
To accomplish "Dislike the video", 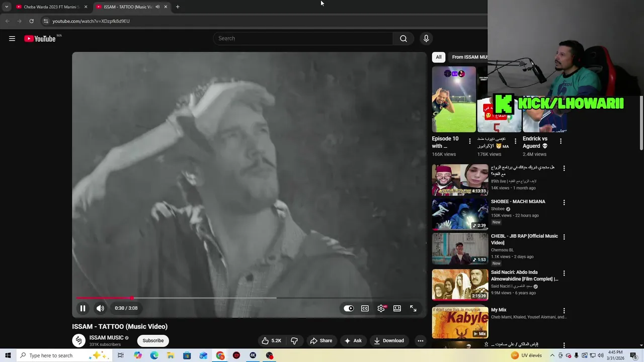I will click(294, 340).
